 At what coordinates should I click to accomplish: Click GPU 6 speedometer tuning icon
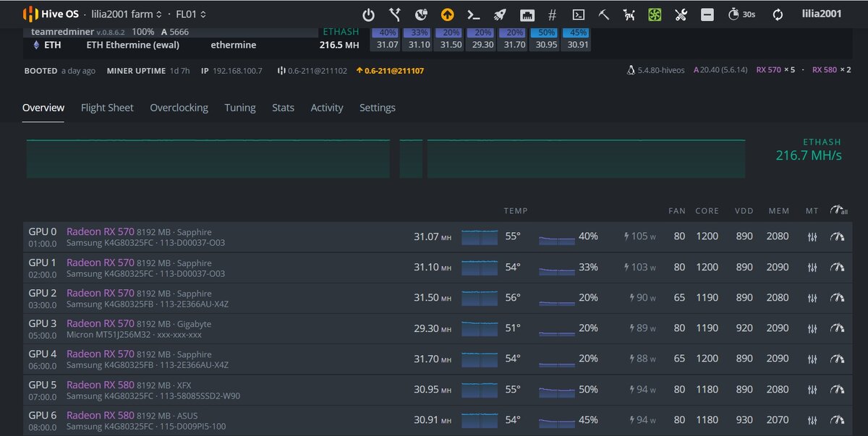click(x=838, y=420)
